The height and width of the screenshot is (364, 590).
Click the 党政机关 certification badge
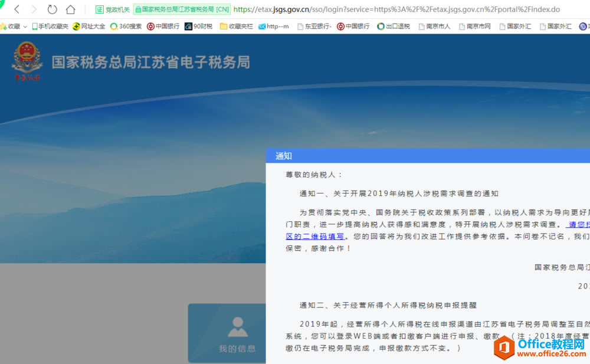[x=113, y=9]
